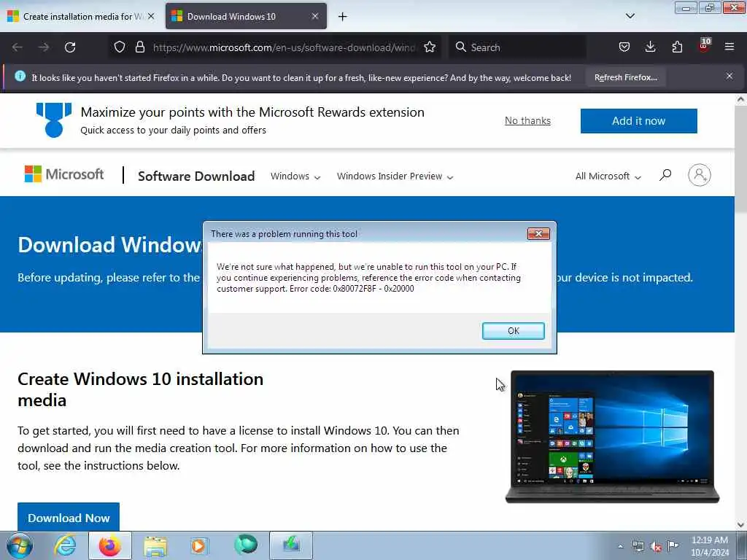The width and height of the screenshot is (747, 560).
Task: Open the Pocket save icon
Action: pyautogui.click(x=624, y=47)
